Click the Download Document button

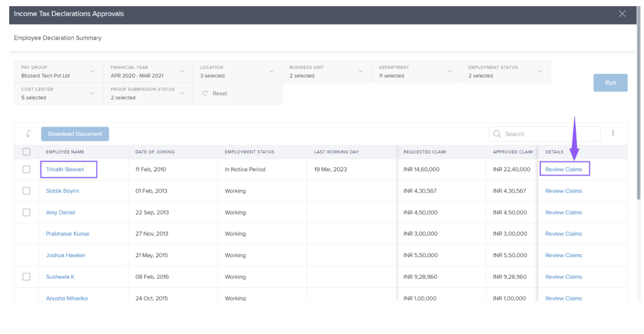75,134
